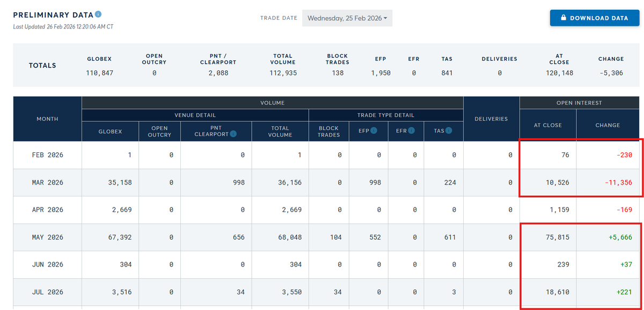Click the Open Interest At Close header
This screenshot has height=310, width=644.
(548, 125)
